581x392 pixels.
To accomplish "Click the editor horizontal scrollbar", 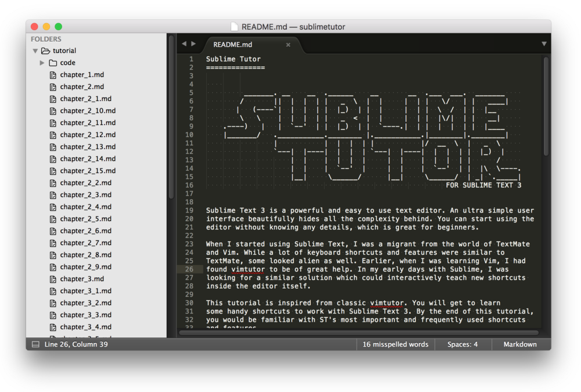I will point(358,333).
